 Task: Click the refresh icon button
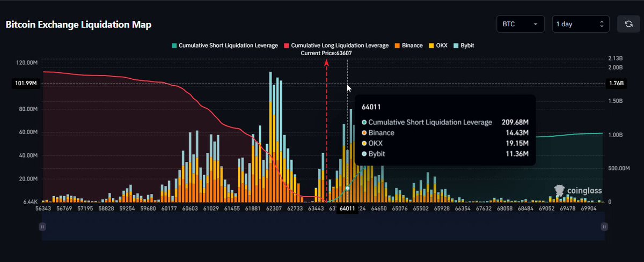pyautogui.click(x=628, y=24)
